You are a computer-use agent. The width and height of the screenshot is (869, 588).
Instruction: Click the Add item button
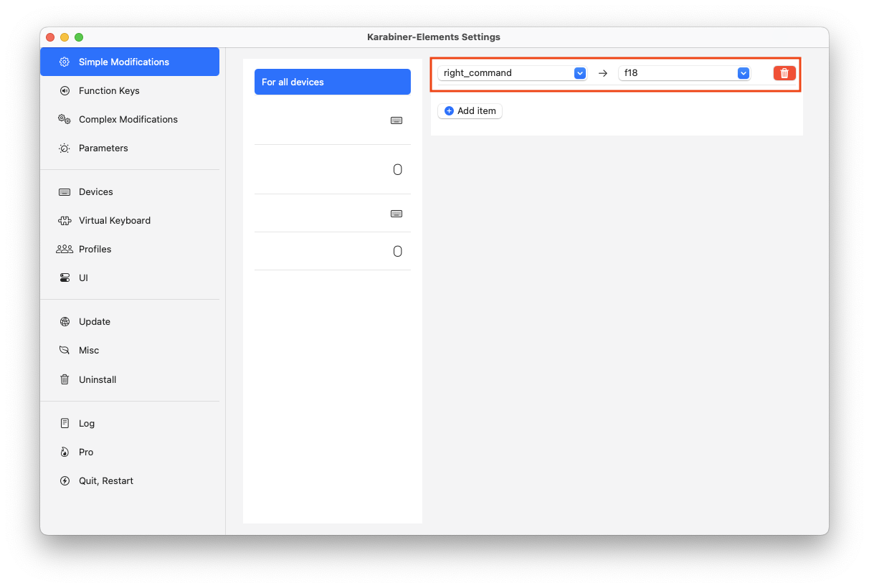[x=470, y=111]
